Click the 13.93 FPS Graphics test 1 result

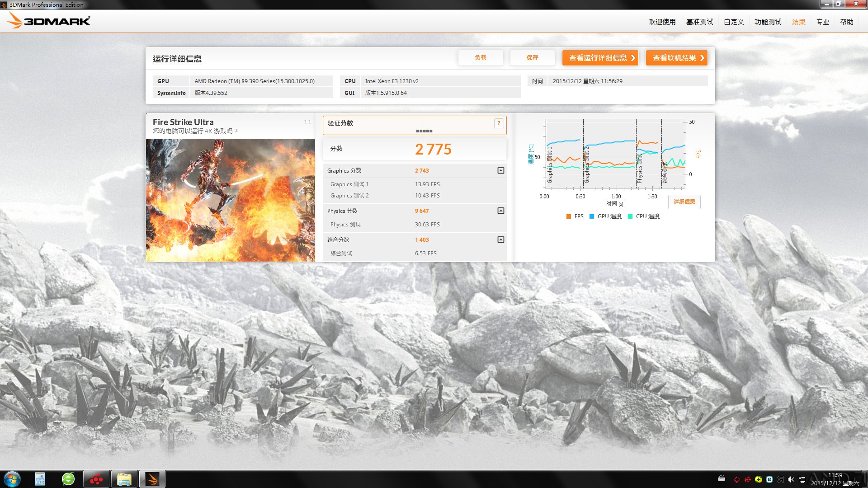click(427, 184)
